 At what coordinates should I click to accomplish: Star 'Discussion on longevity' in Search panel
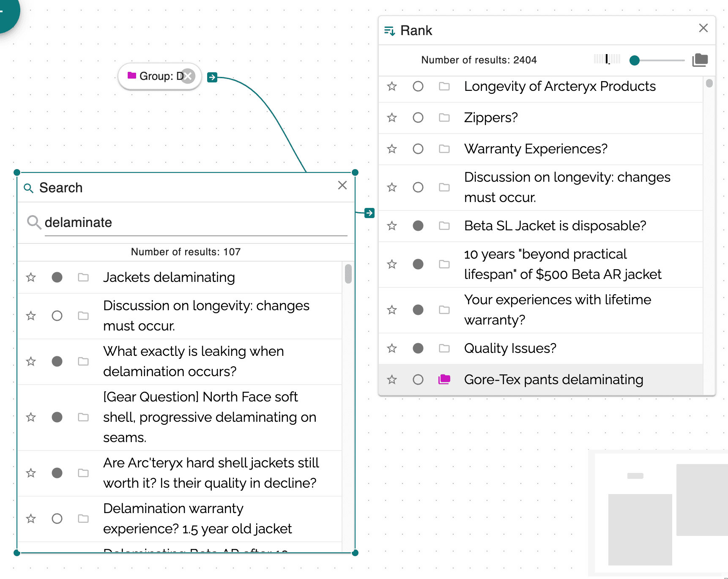tap(31, 316)
